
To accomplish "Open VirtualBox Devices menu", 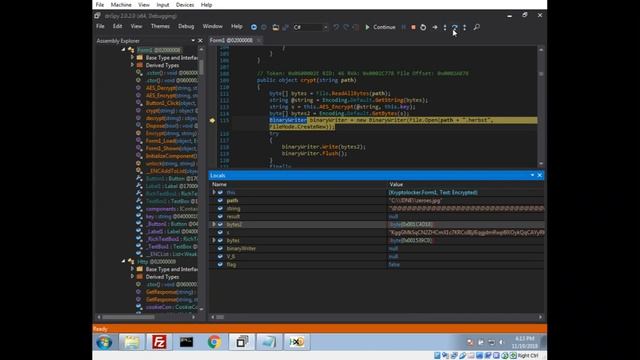I will pos(185,5).
